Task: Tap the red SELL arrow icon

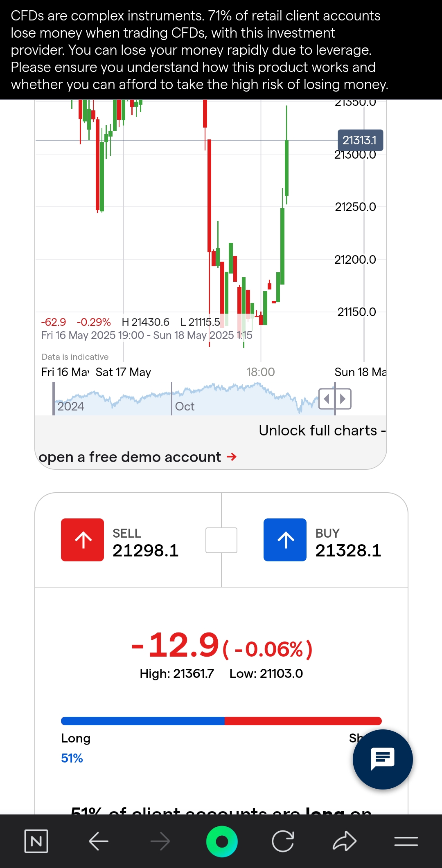Action: coord(82,540)
